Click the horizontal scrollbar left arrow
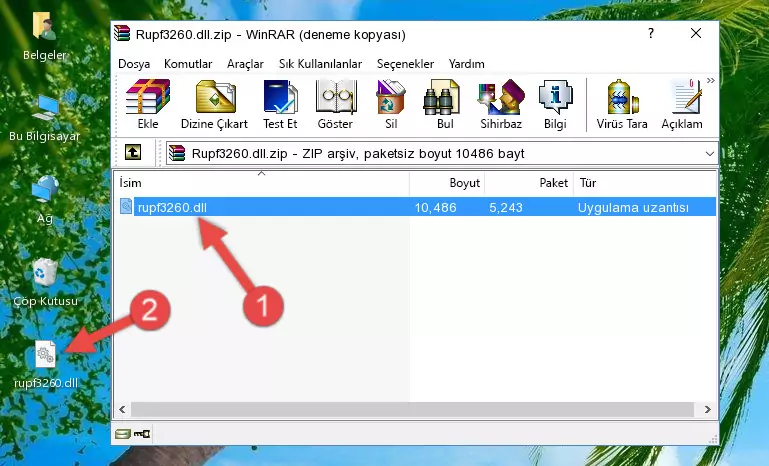Viewport: 769px width, 466px height. [x=122, y=409]
